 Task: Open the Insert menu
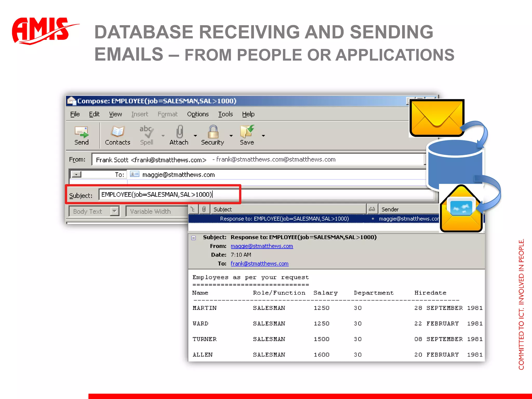140,114
